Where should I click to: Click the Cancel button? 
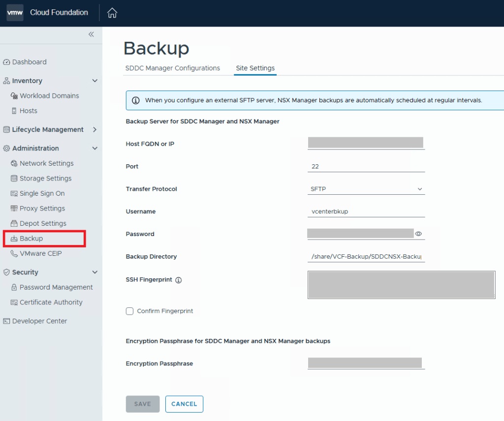click(184, 404)
